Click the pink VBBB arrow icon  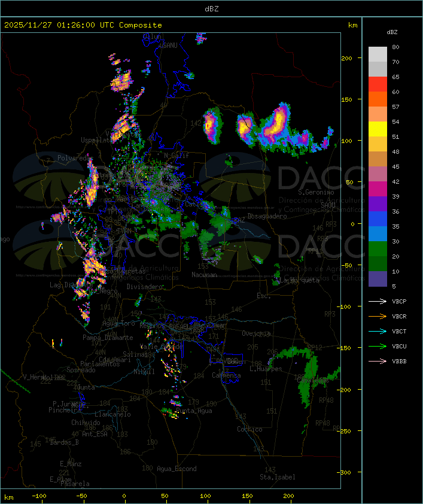pyautogui.click(x=378, y=362)
